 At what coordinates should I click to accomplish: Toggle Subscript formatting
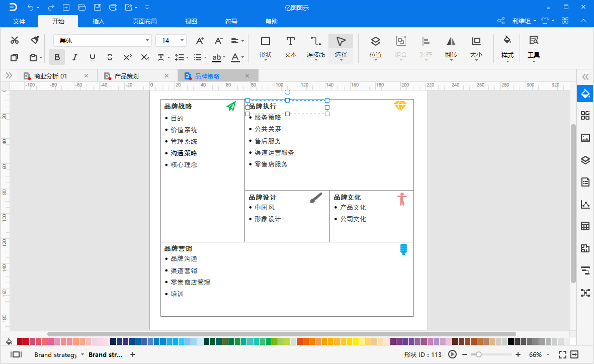click(x=145, y=57)
